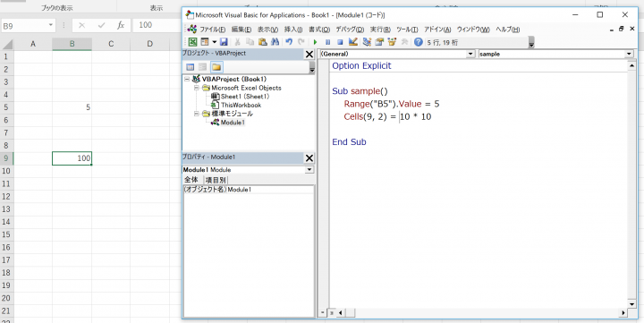Open the デバッグ(D) menu

[x=350, y=30]
